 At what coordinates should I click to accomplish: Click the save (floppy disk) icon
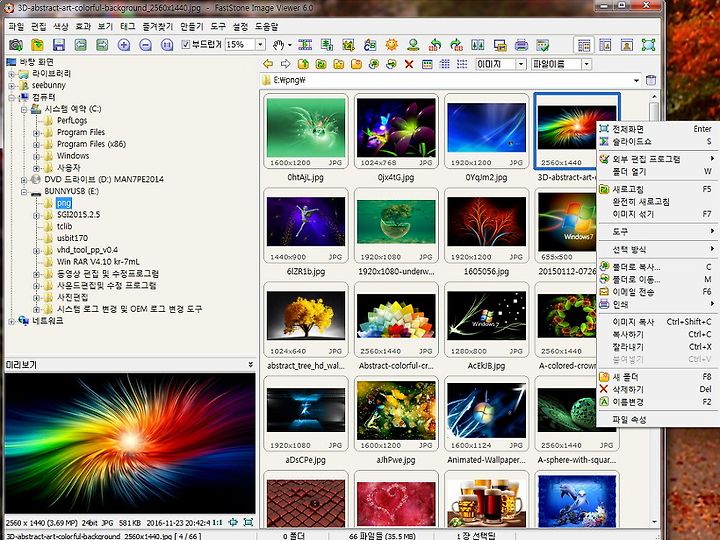(x=59, y=45)
